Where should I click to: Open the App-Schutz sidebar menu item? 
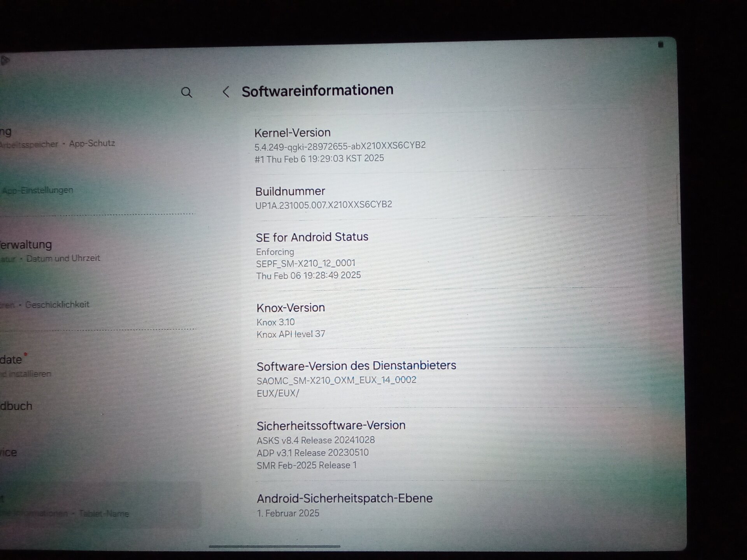tap(92, 143)
